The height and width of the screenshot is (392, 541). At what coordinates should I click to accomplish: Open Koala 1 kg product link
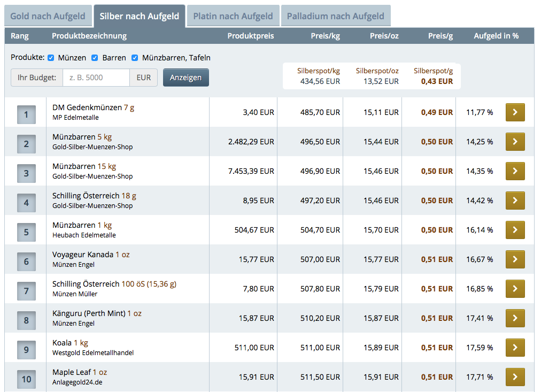pos(71,343)
